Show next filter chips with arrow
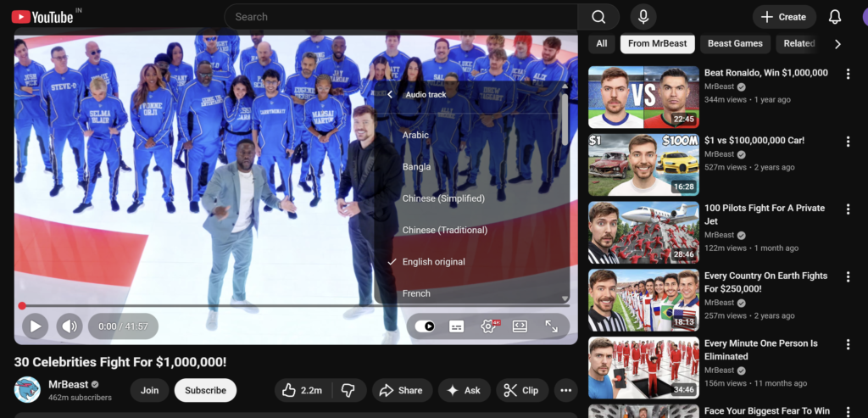The width and height of the screenshot is (868, 418). coord(837,44)
